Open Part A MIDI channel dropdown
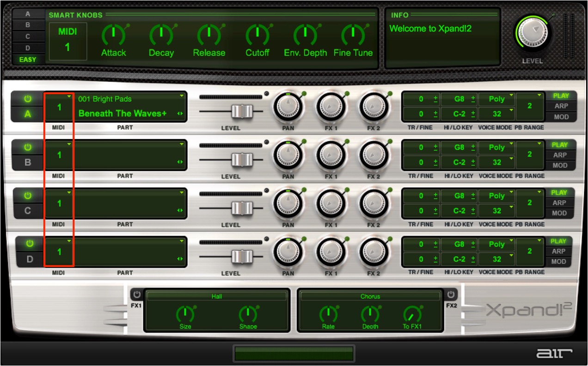 59,107
